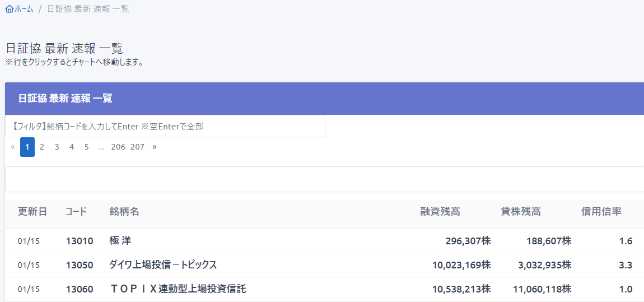Viewport: 644px width, 302px height.
Task: Click the stock code filter input field
Action: [165, 127]
